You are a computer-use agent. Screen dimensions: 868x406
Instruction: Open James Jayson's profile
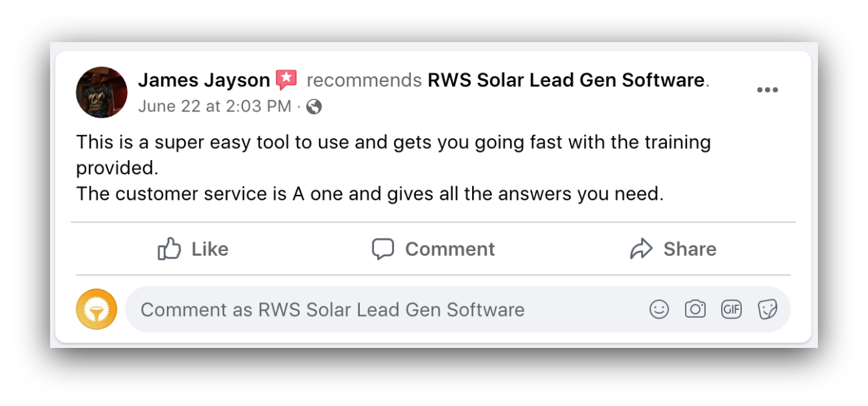[202, 79]
